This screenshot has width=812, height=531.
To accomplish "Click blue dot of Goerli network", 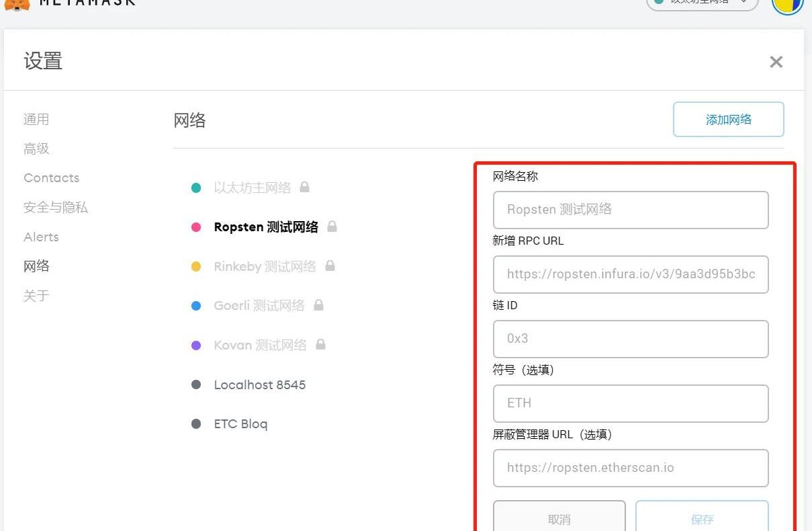I will [x=196, y=306].
